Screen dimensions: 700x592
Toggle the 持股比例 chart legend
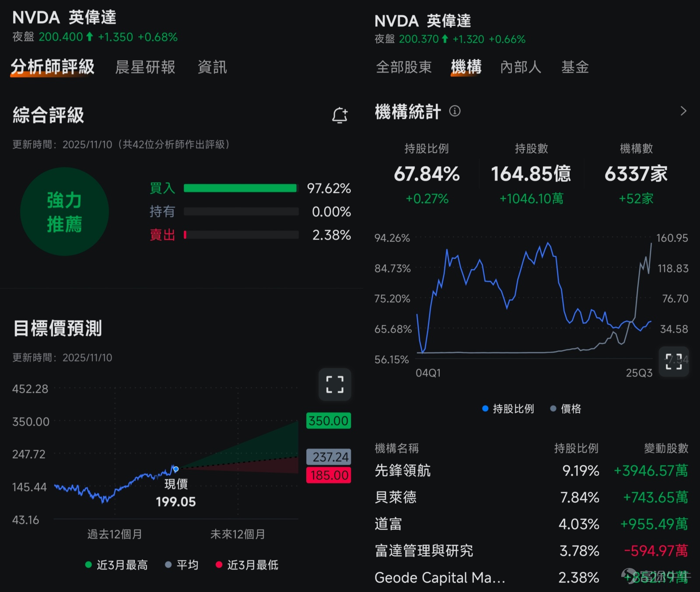[x=508, y=409]
